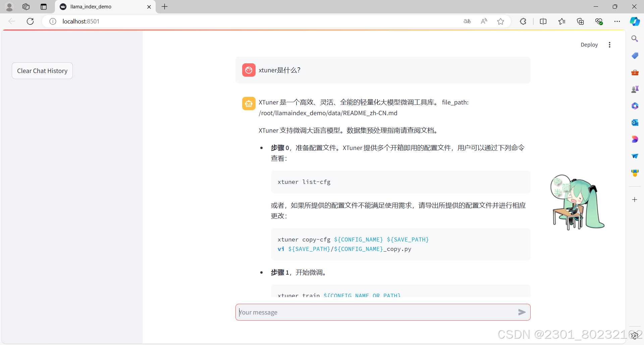Reload the page with refresh icon

point(30,21)
